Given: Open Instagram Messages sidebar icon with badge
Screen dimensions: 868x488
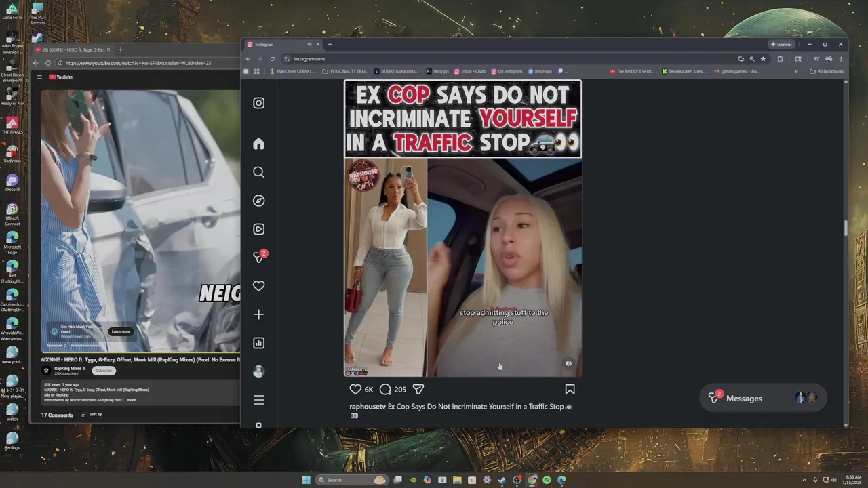Looking at the screenshot, I should pyautogui.click(x=259, y=257).
